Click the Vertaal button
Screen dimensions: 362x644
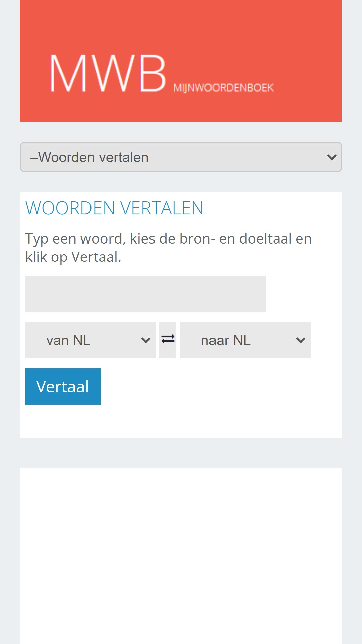point(63,386)
